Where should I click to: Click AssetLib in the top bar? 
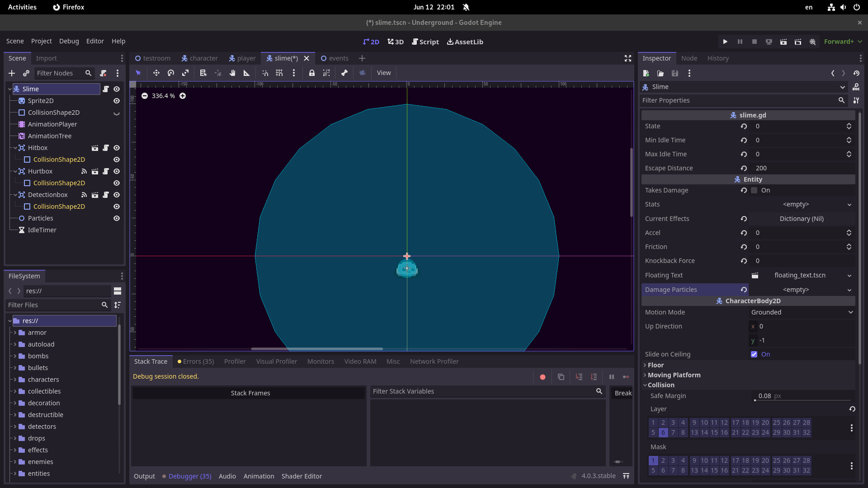(465, 42)
